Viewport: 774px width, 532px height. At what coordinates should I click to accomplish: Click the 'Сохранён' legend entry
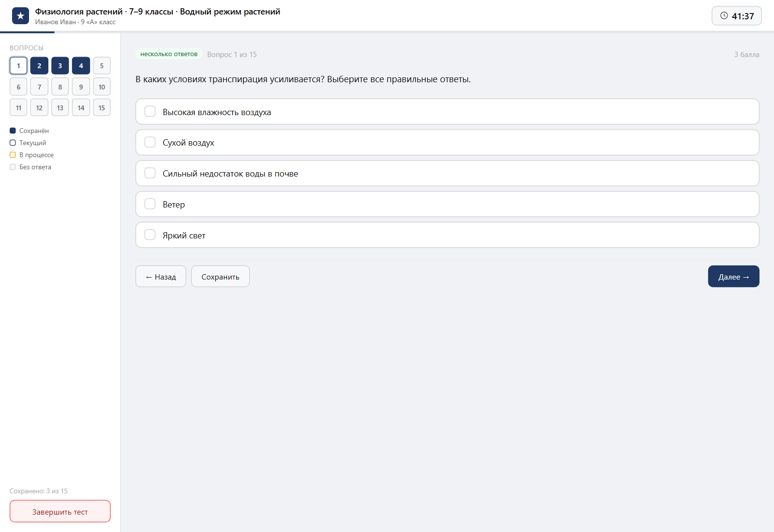[29, 131]
